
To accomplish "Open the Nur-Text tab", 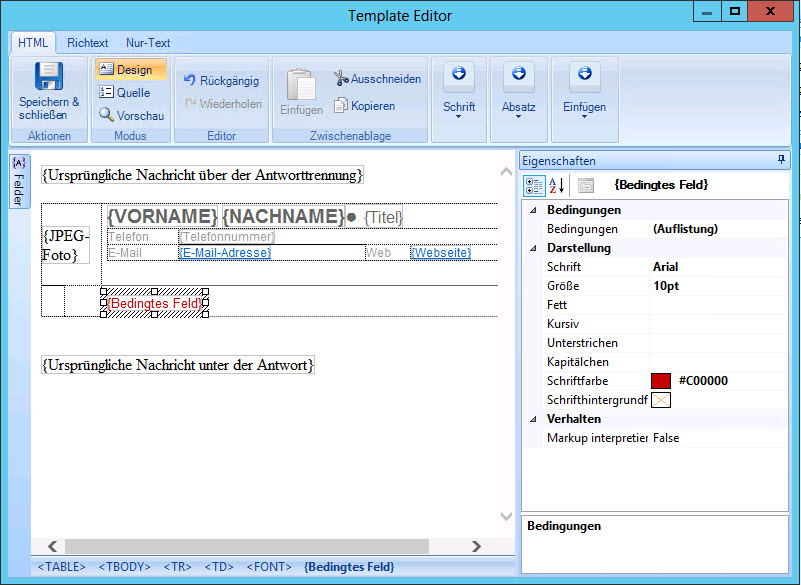I will click(x=148, y=43).
